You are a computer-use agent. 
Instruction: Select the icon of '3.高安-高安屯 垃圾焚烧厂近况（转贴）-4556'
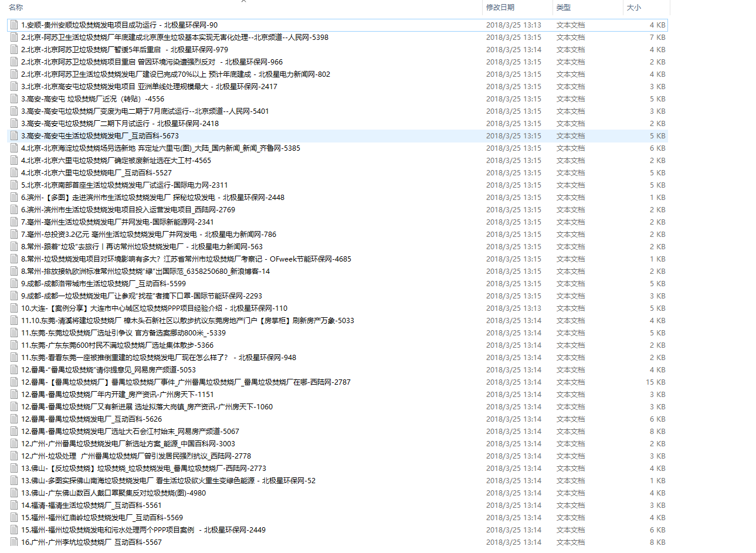(14, 99)
